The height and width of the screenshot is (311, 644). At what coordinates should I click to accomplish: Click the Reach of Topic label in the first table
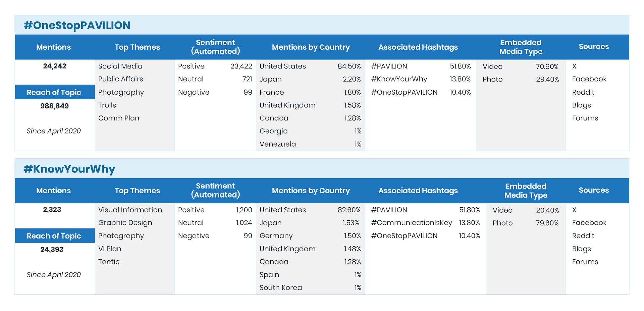tap(54, 92)
